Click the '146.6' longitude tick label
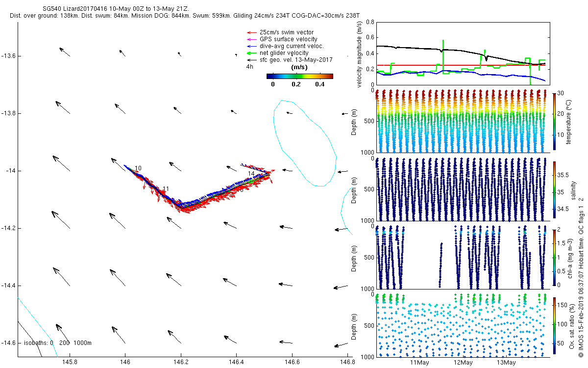The height and width of the screenshot is (368, 588). pyautogui.click(x=292, y=362)
